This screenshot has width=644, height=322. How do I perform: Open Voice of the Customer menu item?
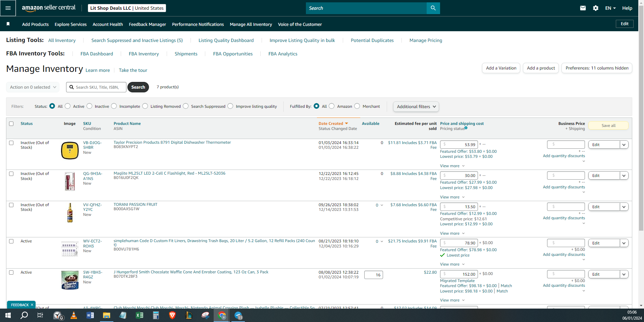coord(300,24)
